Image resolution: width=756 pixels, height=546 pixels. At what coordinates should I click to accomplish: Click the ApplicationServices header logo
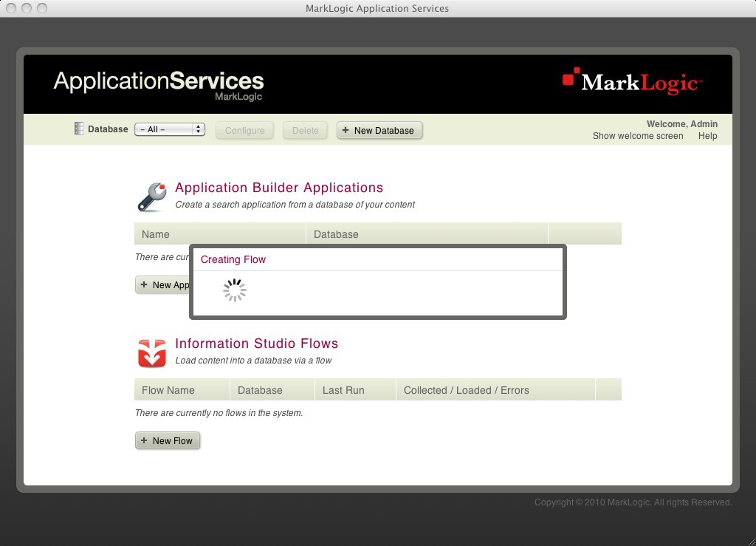[x=159, y=85]
